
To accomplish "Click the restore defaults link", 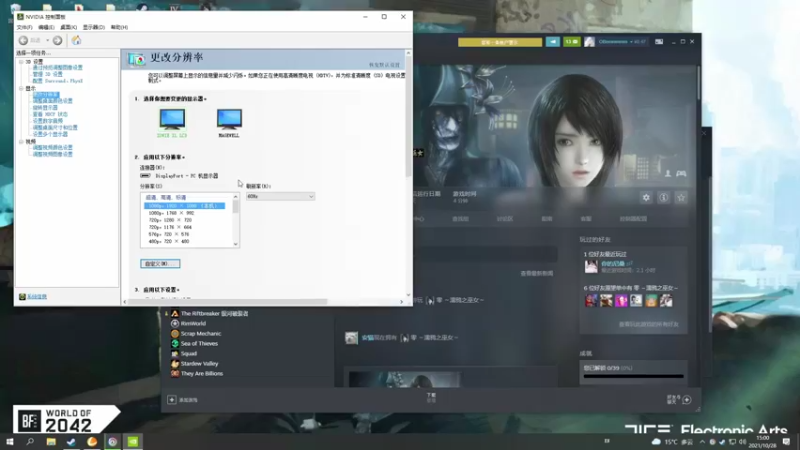I will pos(384,65).
